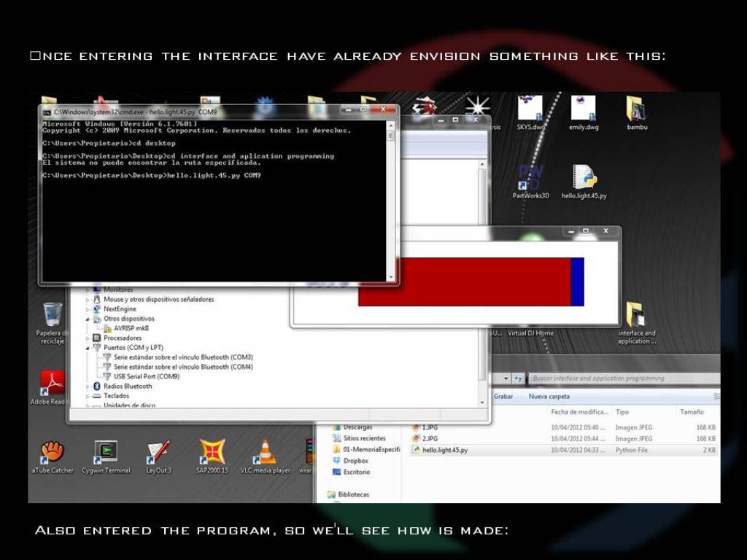Open the Explorer address bar history dropdown
Viewport: 747px width, 560px height.
(506, 378)
